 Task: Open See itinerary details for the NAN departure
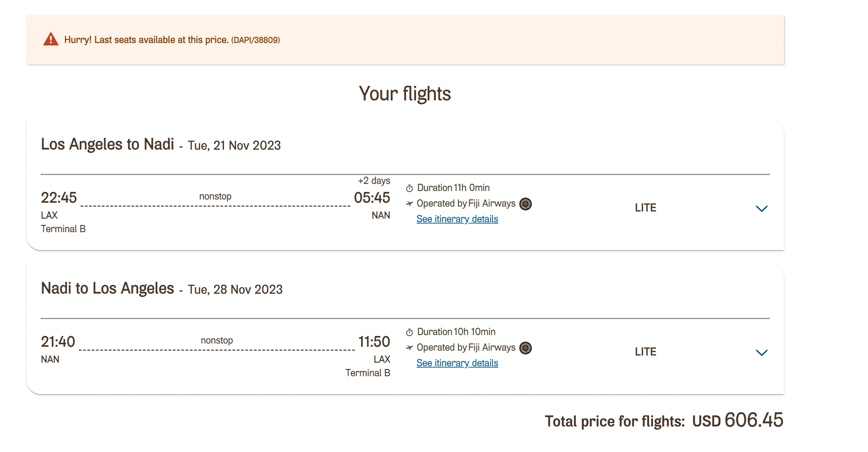tap(457, 363)
